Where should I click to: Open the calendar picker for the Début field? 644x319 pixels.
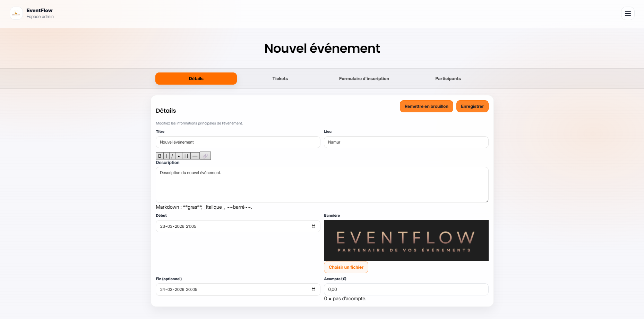[313, 226]
